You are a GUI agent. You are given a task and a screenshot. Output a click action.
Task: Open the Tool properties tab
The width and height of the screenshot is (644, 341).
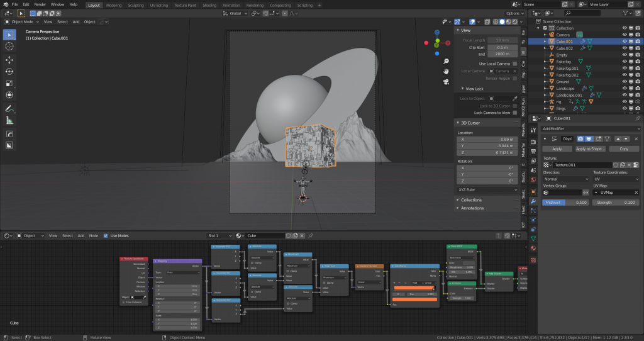point(533,130)
